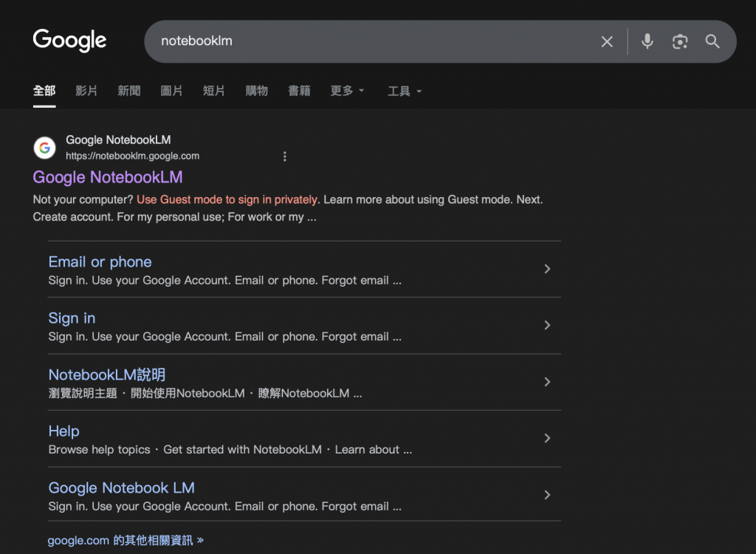Start voice search with microphone icon
This screenshot has width=756, height=554.
[647, 41]
